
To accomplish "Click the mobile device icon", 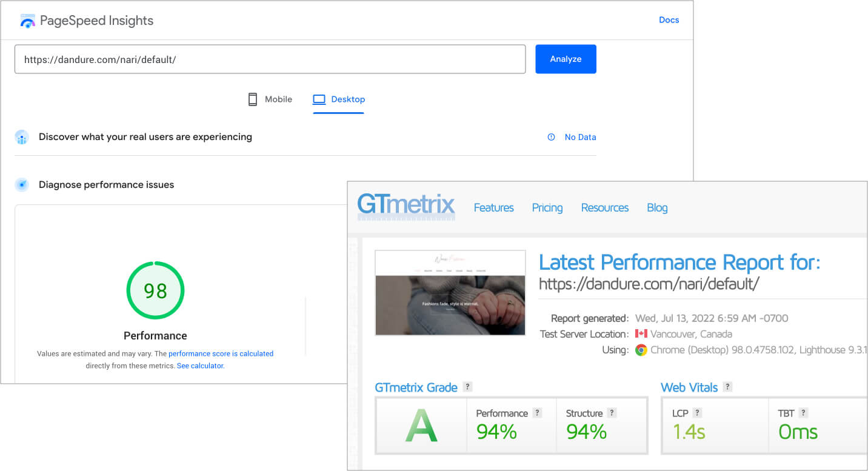I will (253, 99).
